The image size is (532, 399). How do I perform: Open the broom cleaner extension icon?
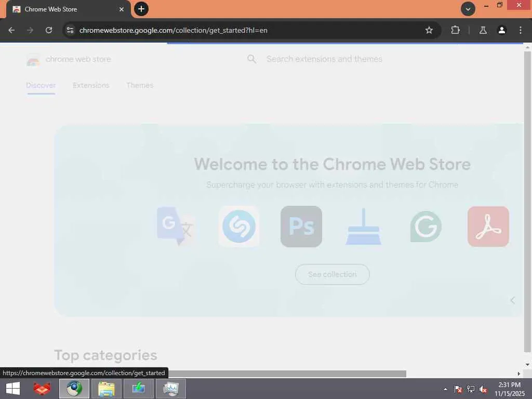(363, 227)
